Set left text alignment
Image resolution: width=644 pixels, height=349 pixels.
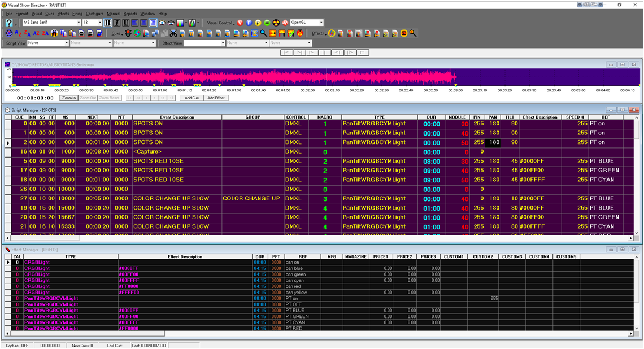tap(134, 23)
